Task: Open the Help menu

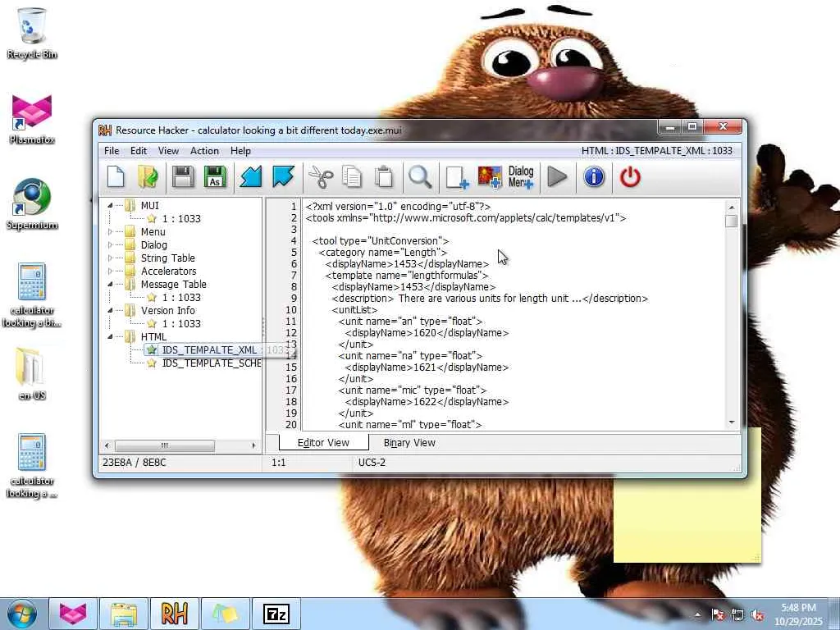Action: pos(240,151)
